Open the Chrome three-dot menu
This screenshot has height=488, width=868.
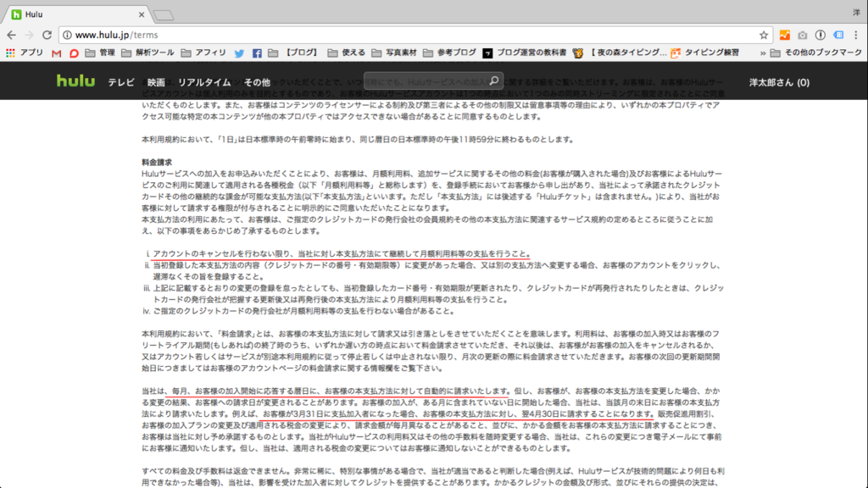[856, 35]
